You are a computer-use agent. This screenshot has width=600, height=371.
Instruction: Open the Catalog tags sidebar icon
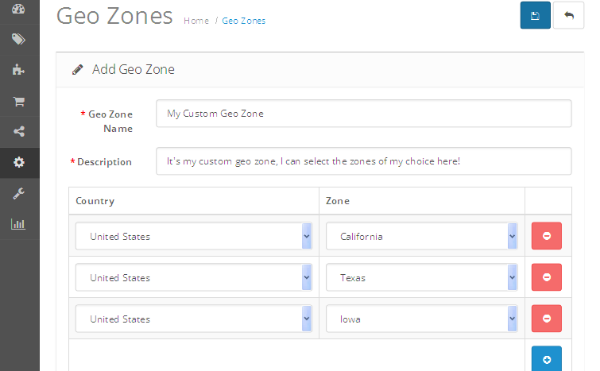[18, 39]
